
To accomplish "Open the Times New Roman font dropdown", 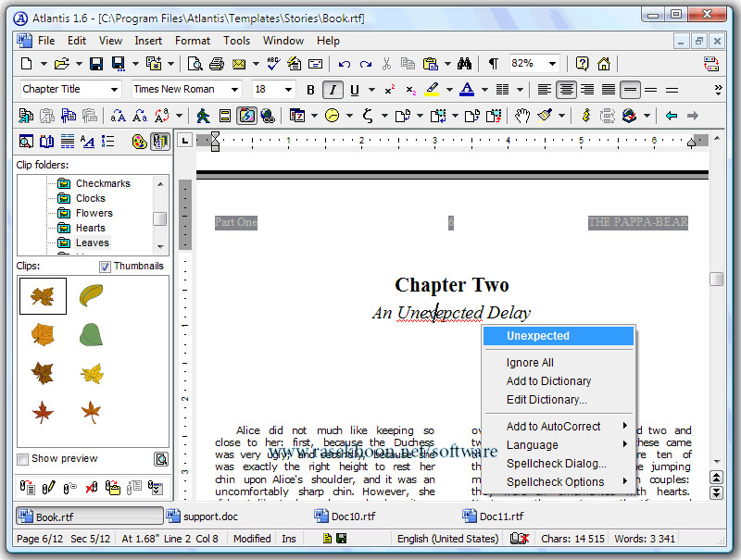I will [x=234, y=89].
